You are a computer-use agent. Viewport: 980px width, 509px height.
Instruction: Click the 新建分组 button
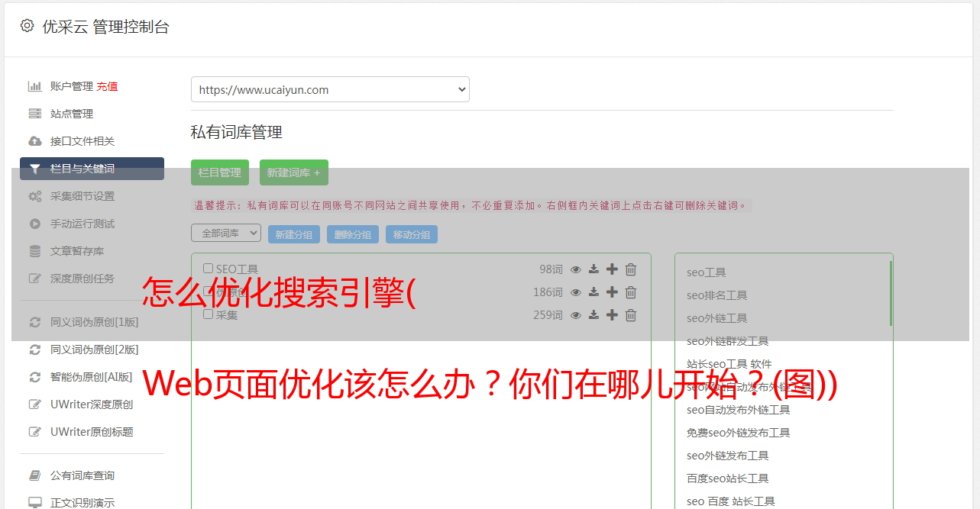tap(294, 234)
